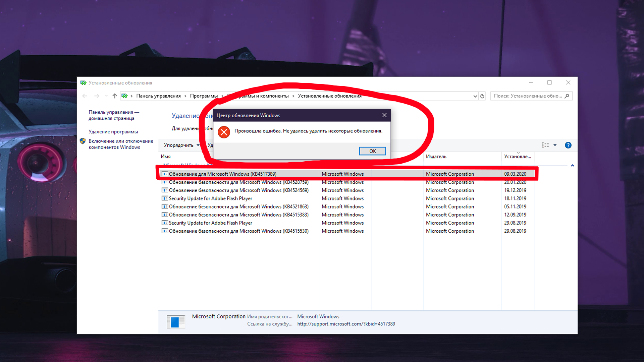Click the red error icon in the dialog
644x362 pixels.
(224, 132)
